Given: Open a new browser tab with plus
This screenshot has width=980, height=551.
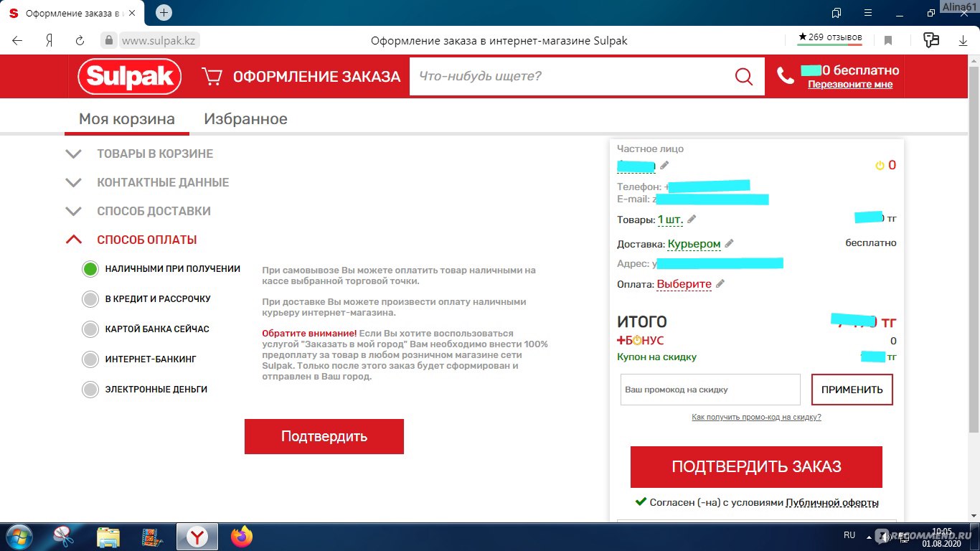Looking at the screenshot, I should click(x=164, y=13).
